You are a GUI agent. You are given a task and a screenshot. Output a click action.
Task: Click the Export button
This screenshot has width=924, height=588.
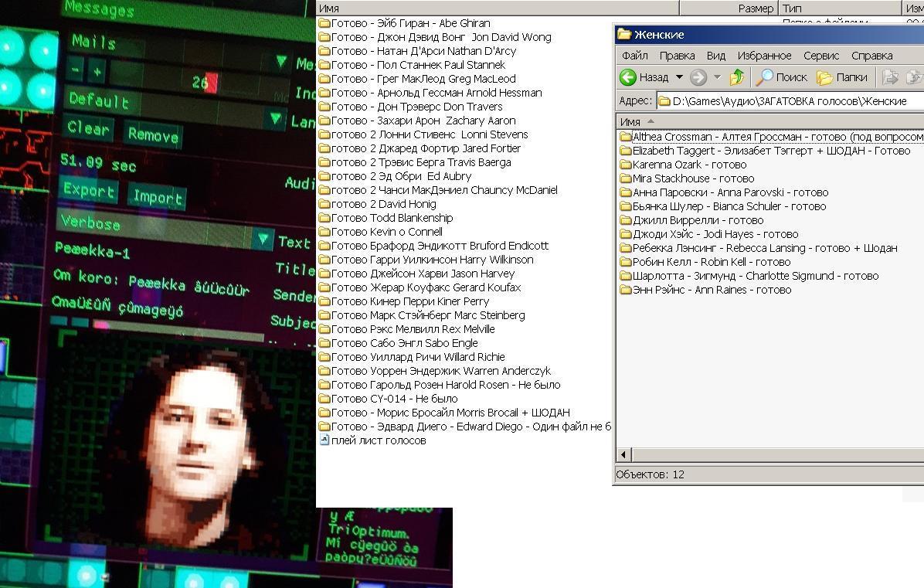(88, 190)
